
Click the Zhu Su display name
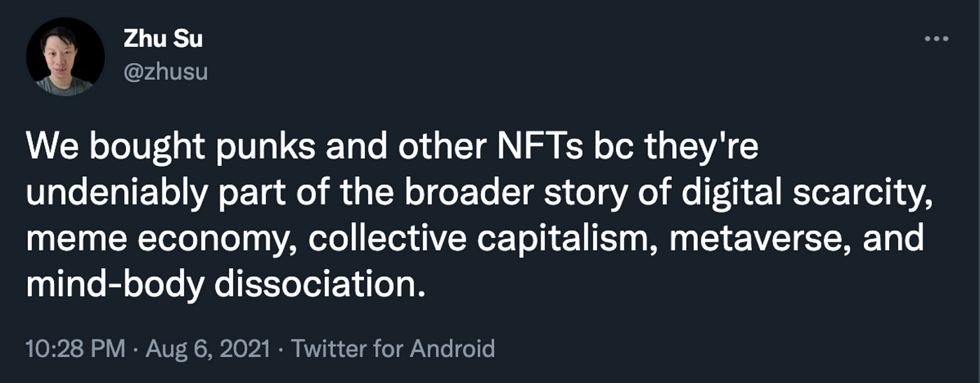pos(163,39)
